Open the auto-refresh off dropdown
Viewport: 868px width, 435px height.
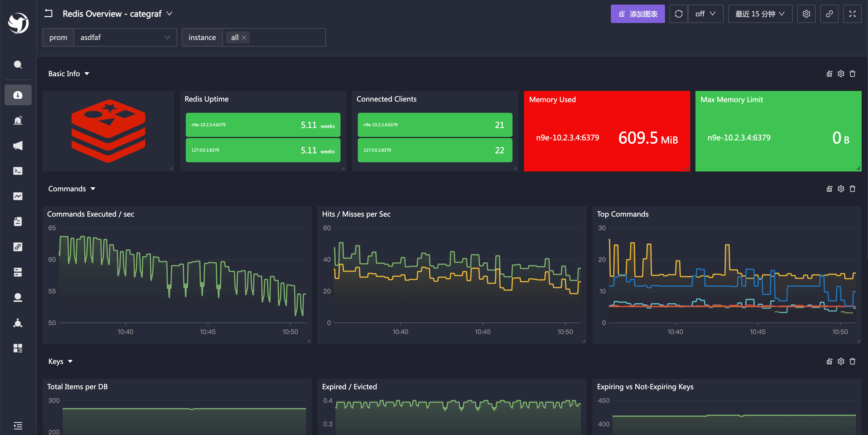click(x=705, y=14)
